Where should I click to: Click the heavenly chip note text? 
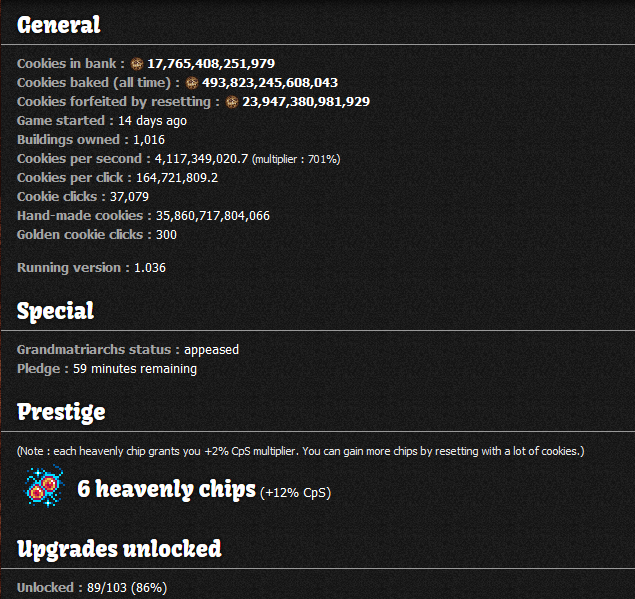tap(300, 452)
